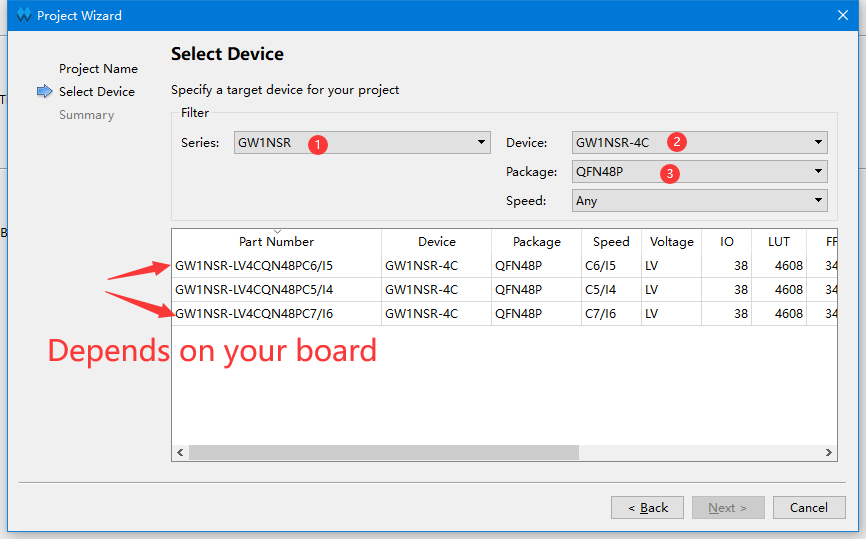Select the Select Device step in sidebar
Screen dimensions: 866x539
tap(97, 92)
